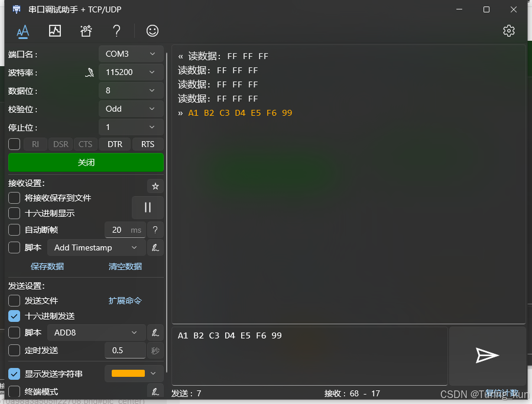Click the send count text showing 7
The height and width of the screenshot is (404, 532).
[x=186, y=393]
